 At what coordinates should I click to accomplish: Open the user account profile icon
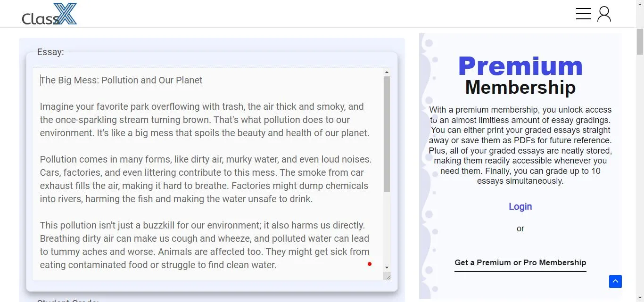(604, 14)
